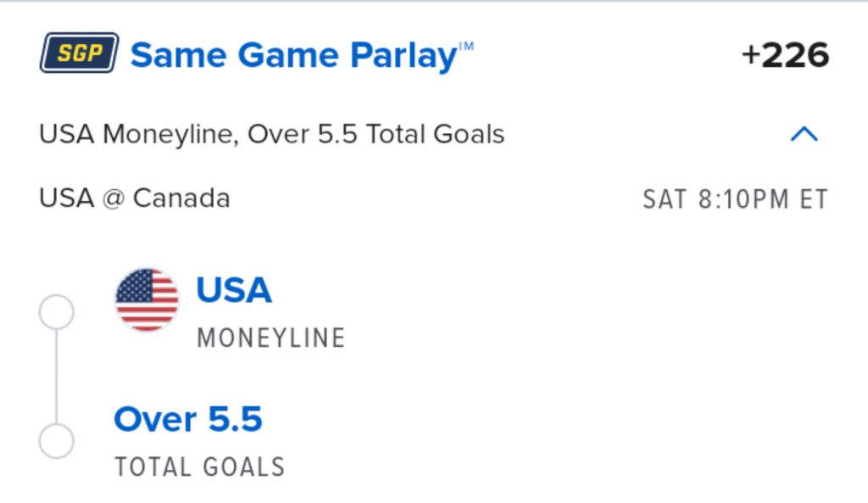Click "USA Moneyline" in the legs summary
This screenshot has width=868, height=503.
pyautogui.click(x=136, y=134)
